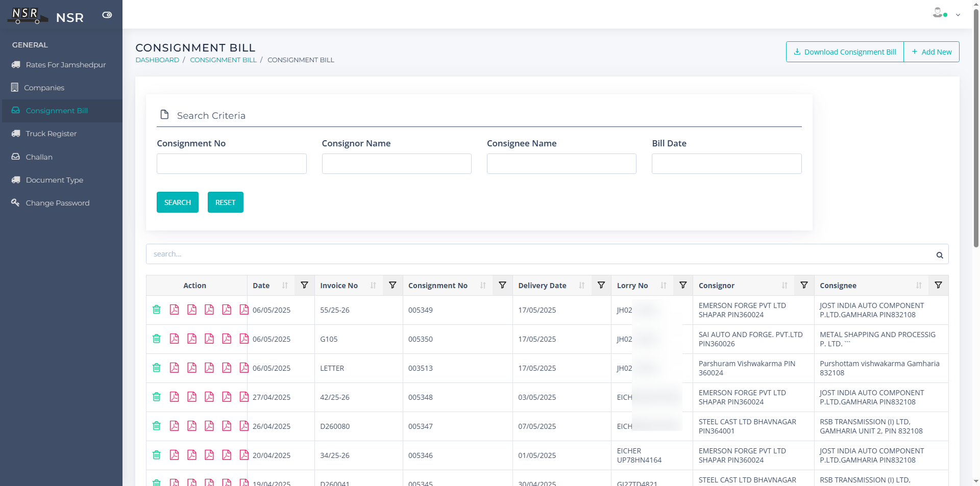Select delivery date 07/05/2025 cell
Image resolution: width=980 pixels, height=486 pixels.
coord(561,426)
